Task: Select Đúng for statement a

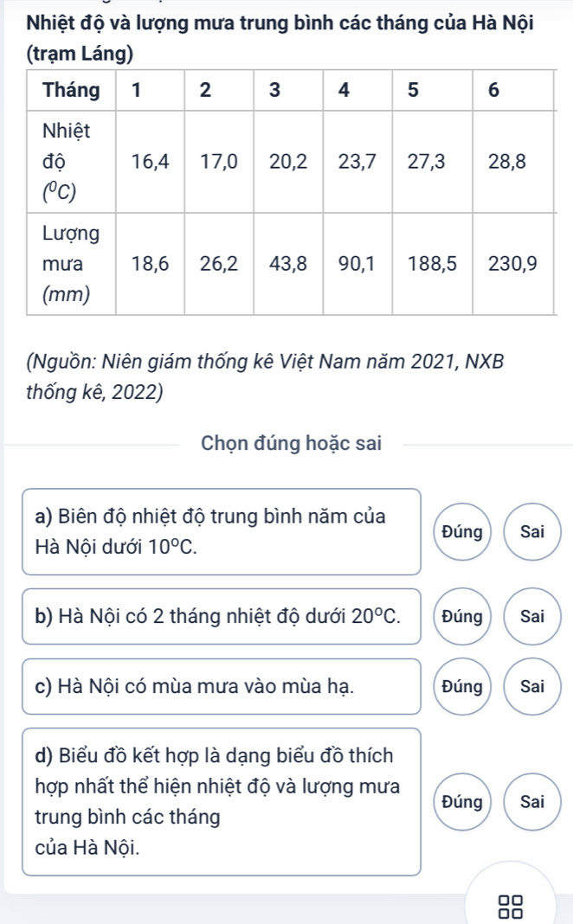Action: pos(464,531)
